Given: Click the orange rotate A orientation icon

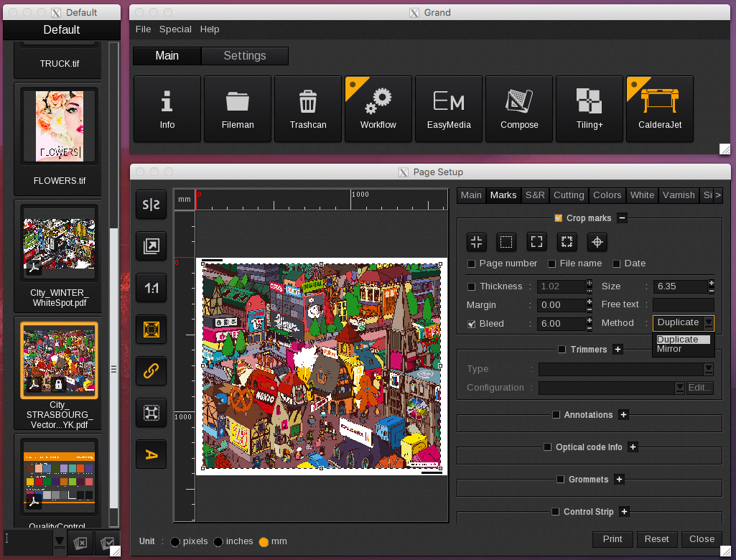Looking at the screenshot, I should [151, 454].
